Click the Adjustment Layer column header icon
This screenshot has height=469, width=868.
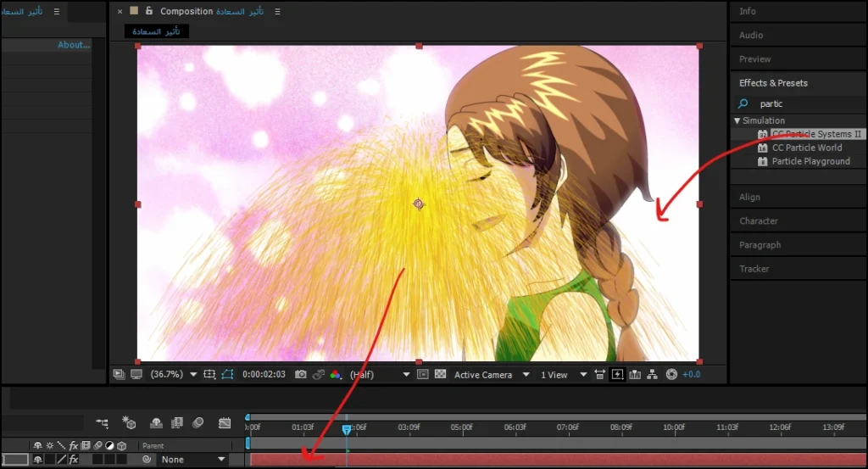[109, 445]
